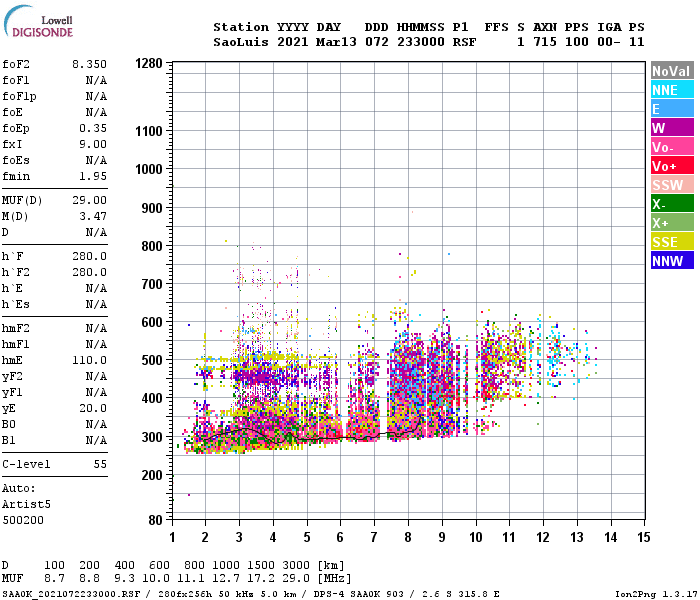Viewport: 700px width, 600px height.
Task: Click the 800 height axis label
Action: click(x=152, y=246)
